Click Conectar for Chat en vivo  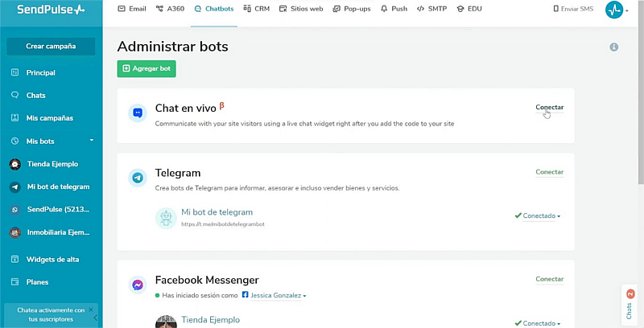pyautogui.click(x=549, y=107)
